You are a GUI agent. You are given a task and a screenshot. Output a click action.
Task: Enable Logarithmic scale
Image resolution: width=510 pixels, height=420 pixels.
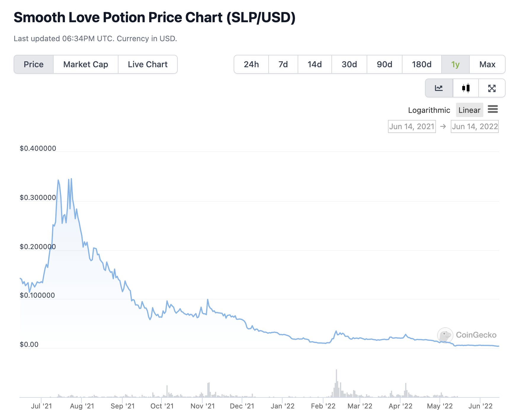pyautogui.click(x=429, y=110)
